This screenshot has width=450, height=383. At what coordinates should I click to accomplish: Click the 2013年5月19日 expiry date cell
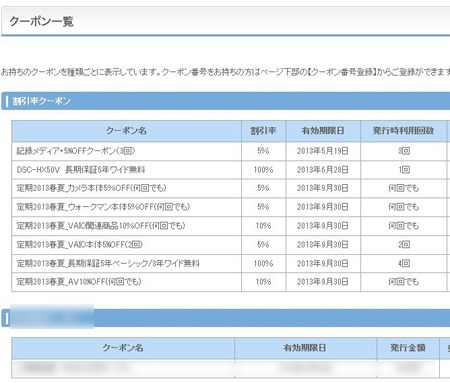coord(323,151)
